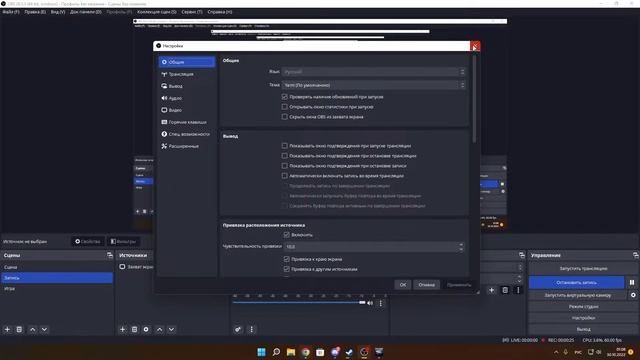This screenshot has width=640, height=360.
Task: Open the Язык language dropdown
Action: (373, 72)
